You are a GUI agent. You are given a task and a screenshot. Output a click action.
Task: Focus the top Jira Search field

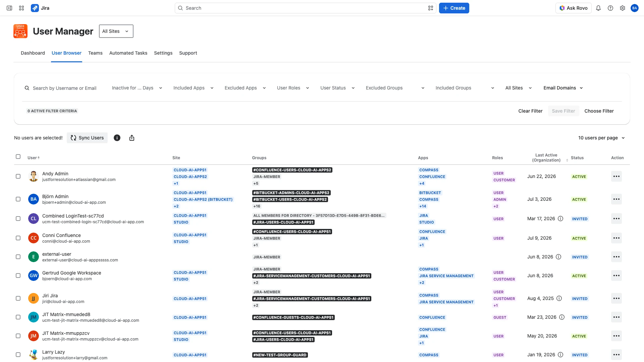coord(306,8)
